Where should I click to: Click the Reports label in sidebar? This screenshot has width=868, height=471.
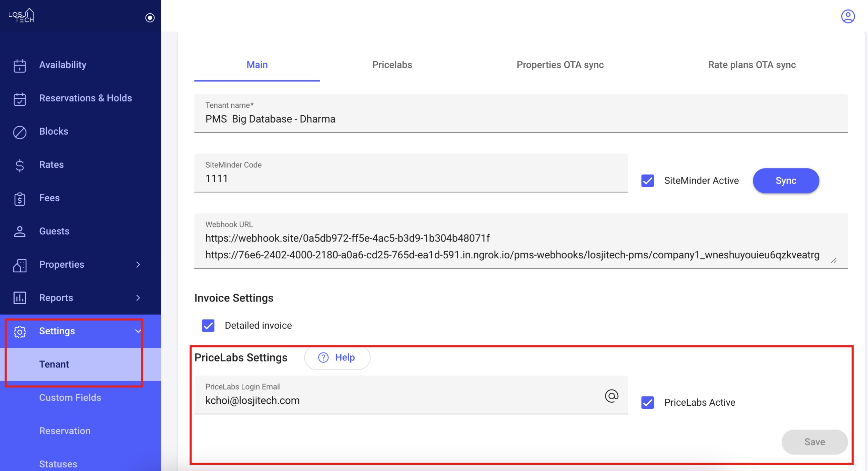coord(56,298)
